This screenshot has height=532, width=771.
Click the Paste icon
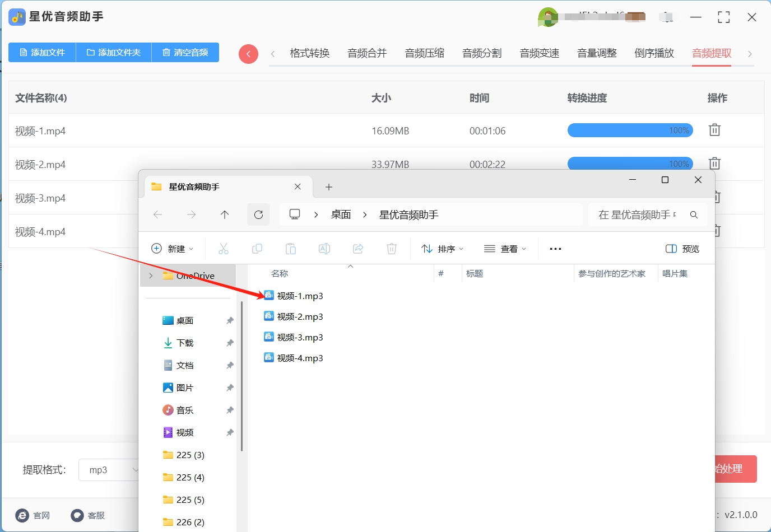(x=291, y=249)
